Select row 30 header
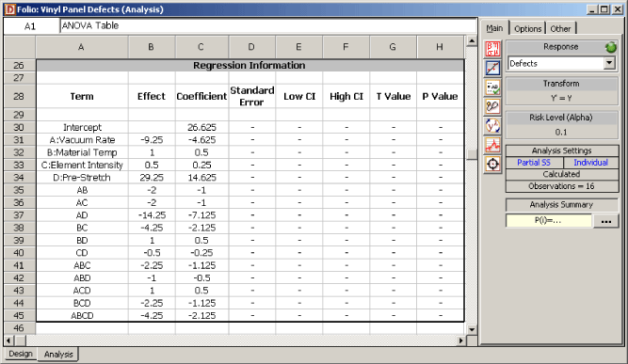The image size is (628, 364). [x=19, y=127]
